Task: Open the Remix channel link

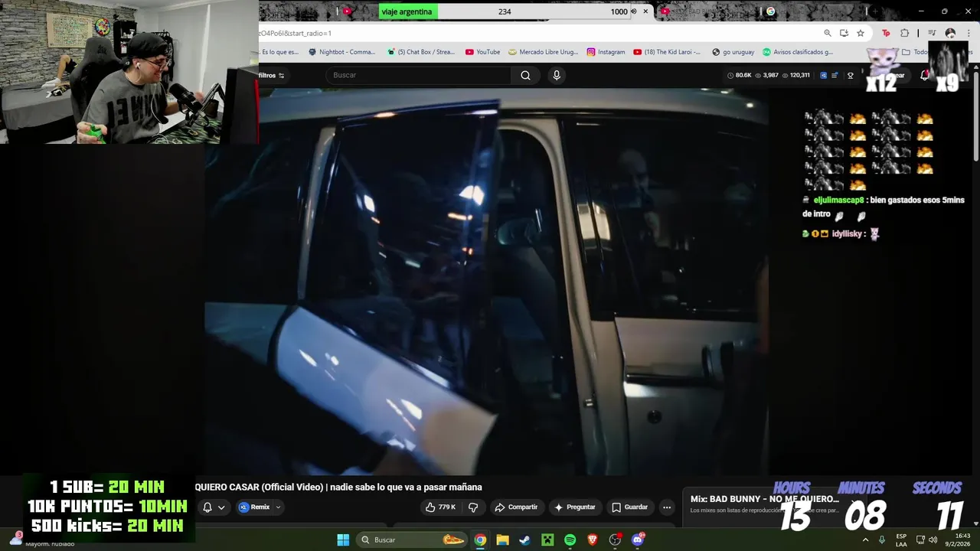Action: [x=254, y=507]
